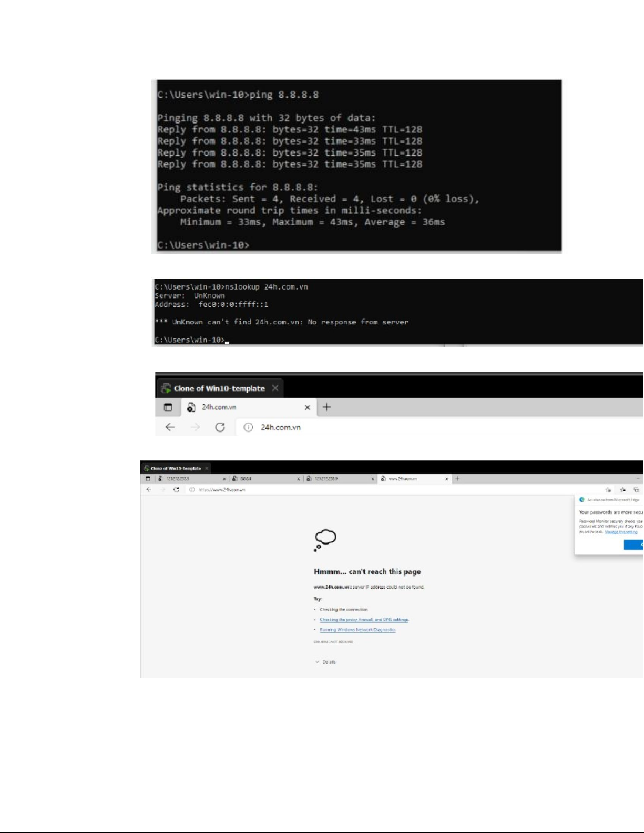Click 'Manage this setting' link in password popup

point(621,532)
